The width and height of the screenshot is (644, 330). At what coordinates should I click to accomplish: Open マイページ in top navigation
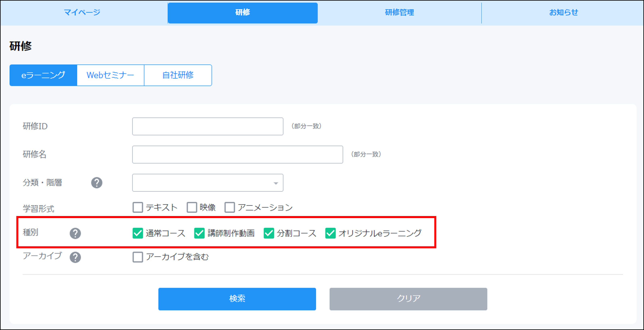click(x=82, y=12)
